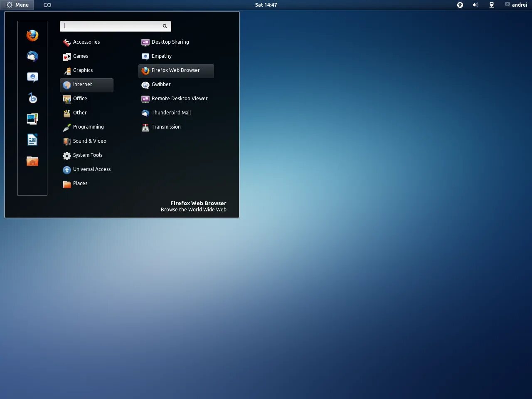This screenshot has height=399, width=532.
Task: Click the search magnifier icon
Action: tap(165, 26)
